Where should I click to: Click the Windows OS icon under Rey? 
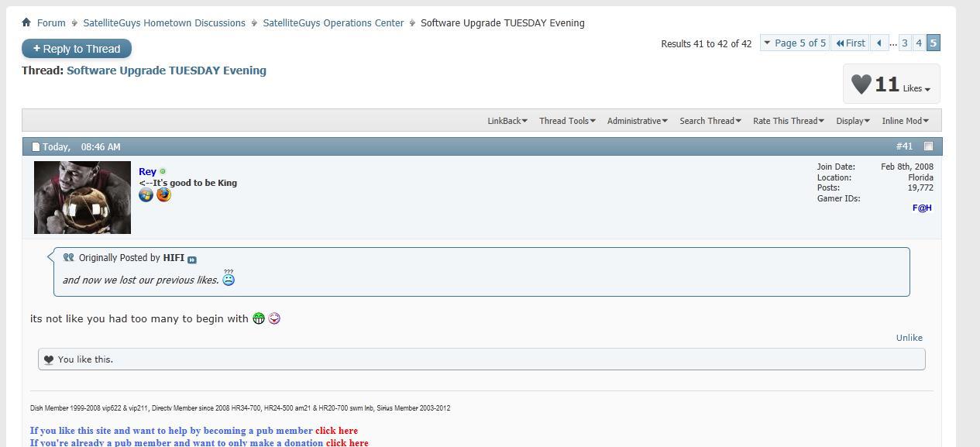[x=146, y=194]
